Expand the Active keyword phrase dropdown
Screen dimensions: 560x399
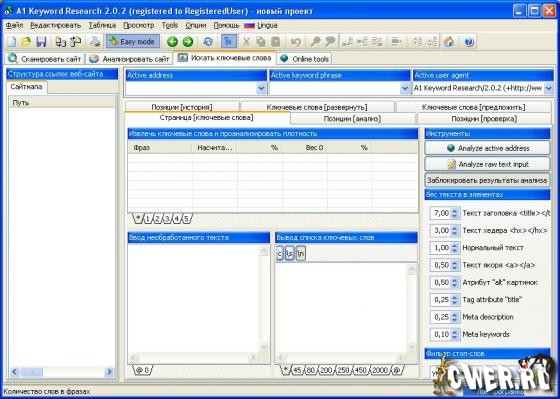[405, 88]
